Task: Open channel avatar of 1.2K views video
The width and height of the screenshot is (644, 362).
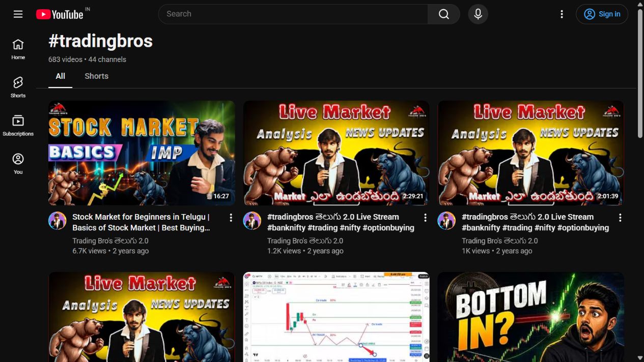Action: point(252,221)
